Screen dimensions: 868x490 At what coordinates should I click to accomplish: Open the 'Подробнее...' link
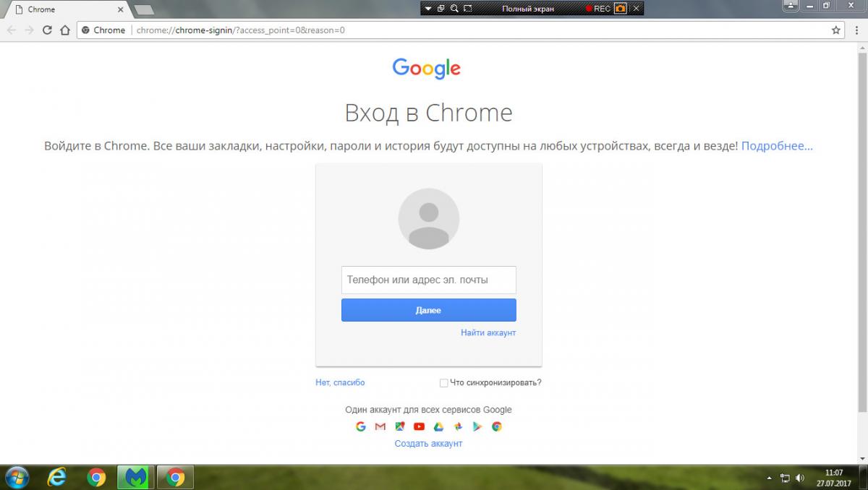[x=777, y=145]
